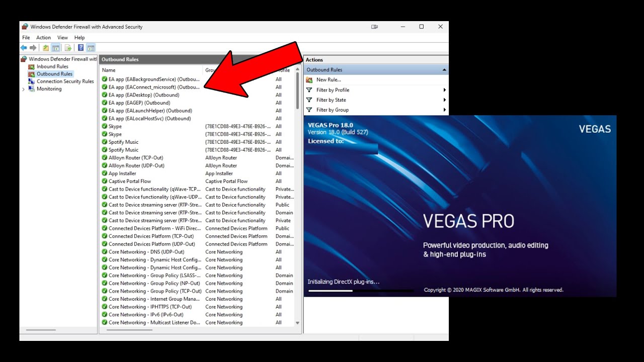Click green check icon of Connected Devices Platform (TCP-Out)
Viewport: 644px width, 362px height.
[x=105, y=236]
